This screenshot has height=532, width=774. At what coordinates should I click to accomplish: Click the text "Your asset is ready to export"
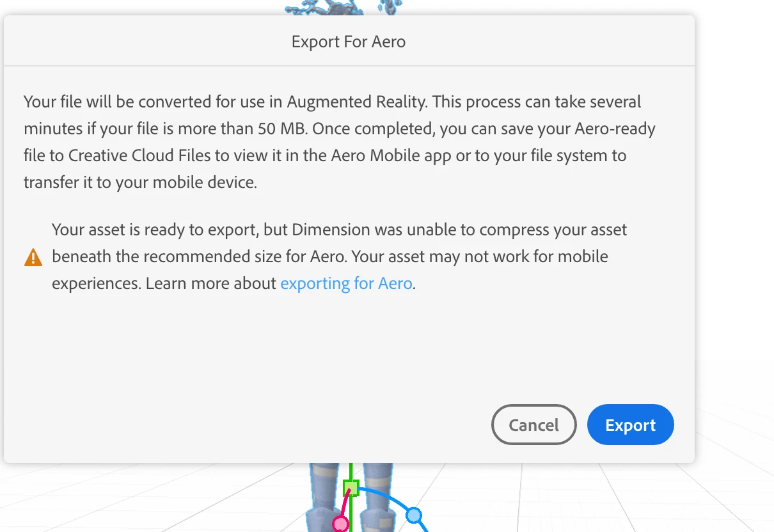click(x=155, y=230)
